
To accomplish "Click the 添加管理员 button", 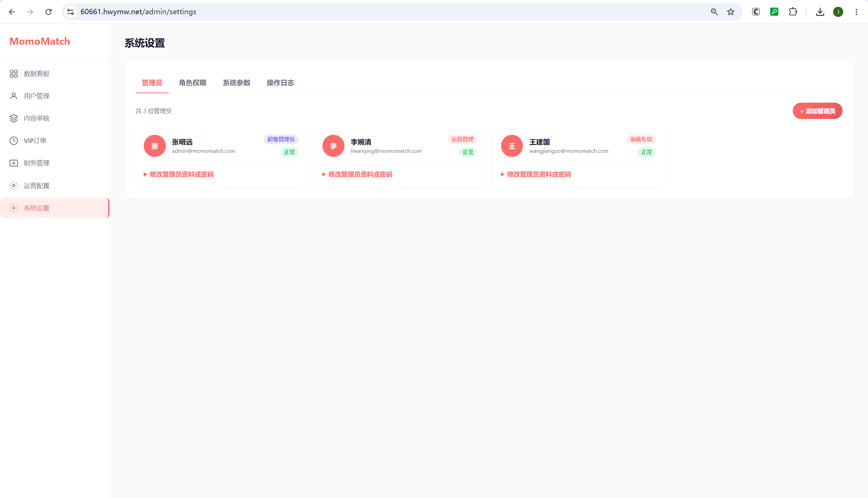I will (x=817, y=111).
